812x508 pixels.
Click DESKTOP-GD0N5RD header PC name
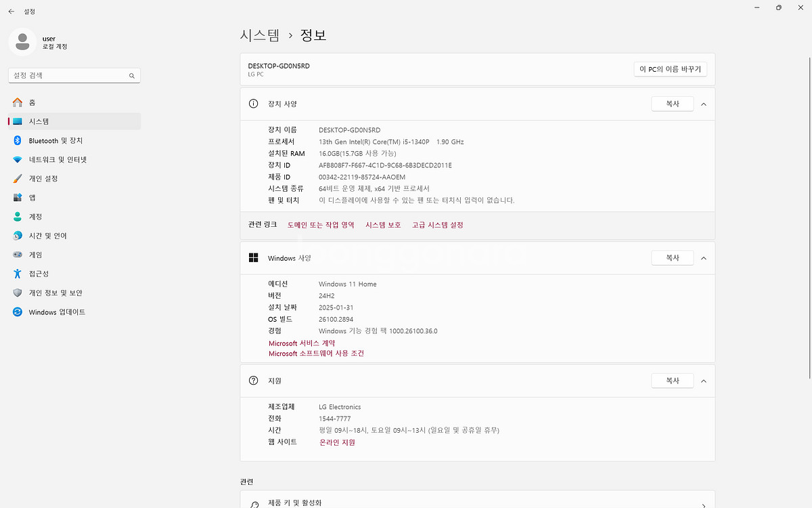[x=279, y=66]
